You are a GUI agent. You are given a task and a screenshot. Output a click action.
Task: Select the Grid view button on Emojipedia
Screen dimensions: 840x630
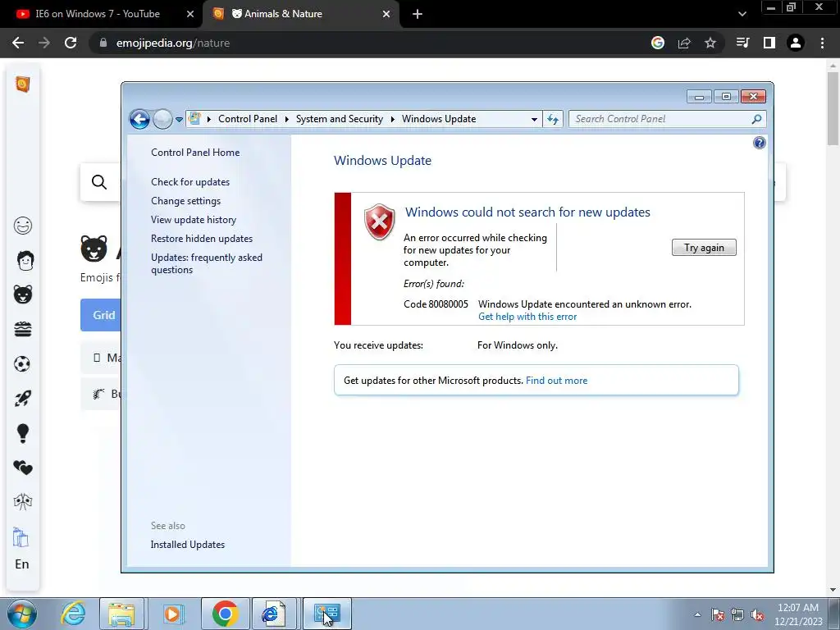pyautogui.click(x=101, y=315)
